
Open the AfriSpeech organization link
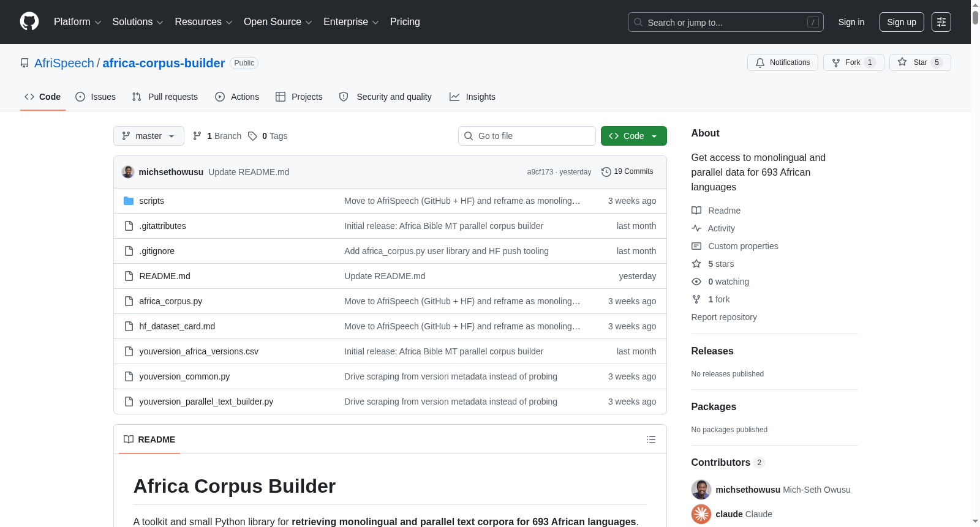point(64,63)
